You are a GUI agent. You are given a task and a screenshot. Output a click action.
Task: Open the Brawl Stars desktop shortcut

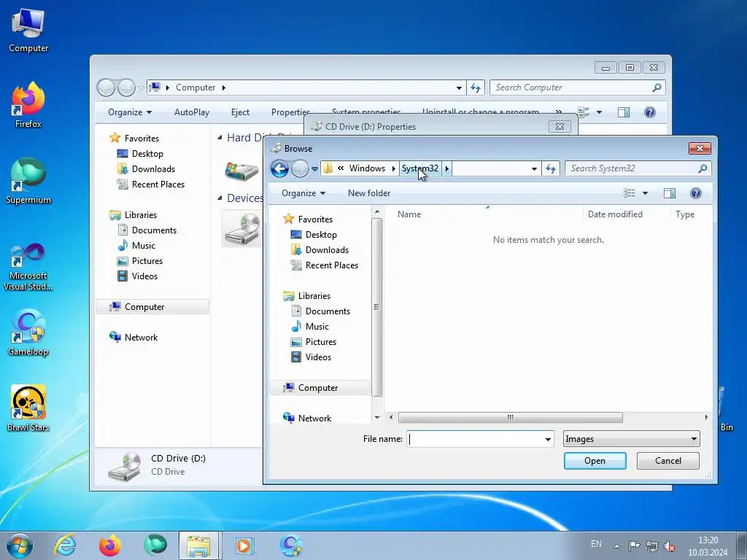pyautogui.click(x=28, y=408)
